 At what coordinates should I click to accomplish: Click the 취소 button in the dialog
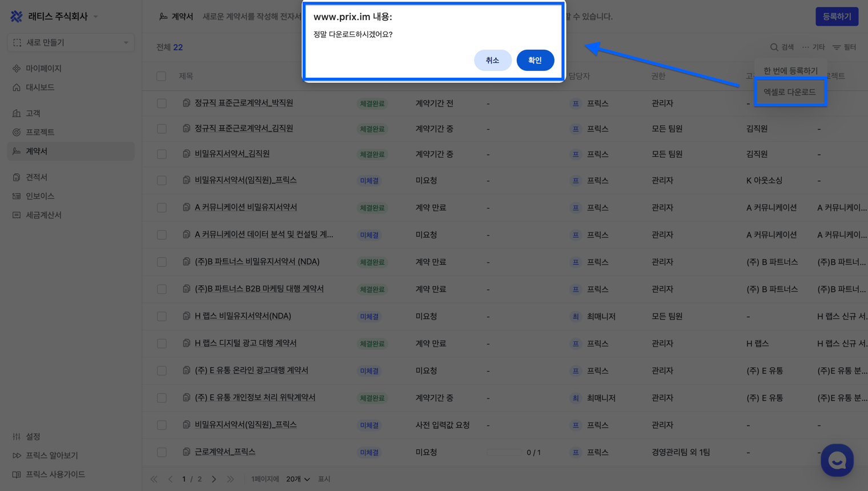[x=492, y=60]
